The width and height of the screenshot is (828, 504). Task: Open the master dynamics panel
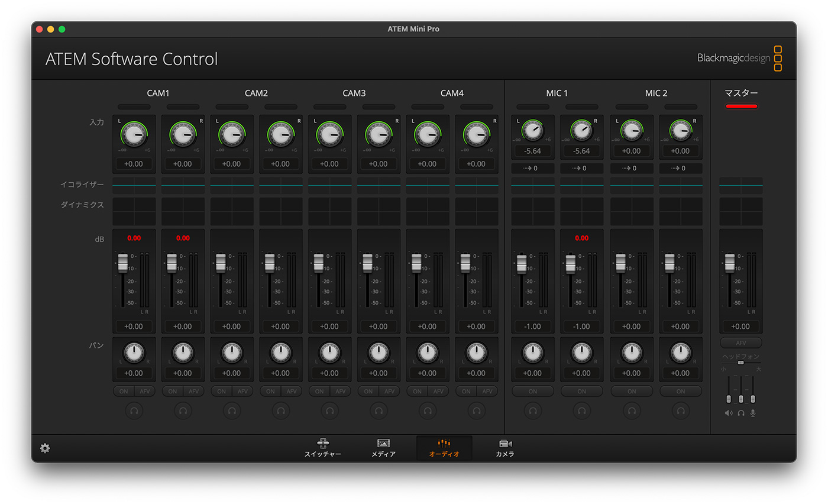click(x=740, y=211)
